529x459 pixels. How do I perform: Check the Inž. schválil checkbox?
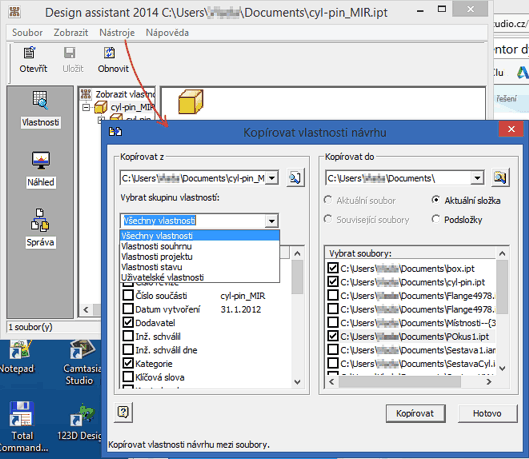pos(128,336)
